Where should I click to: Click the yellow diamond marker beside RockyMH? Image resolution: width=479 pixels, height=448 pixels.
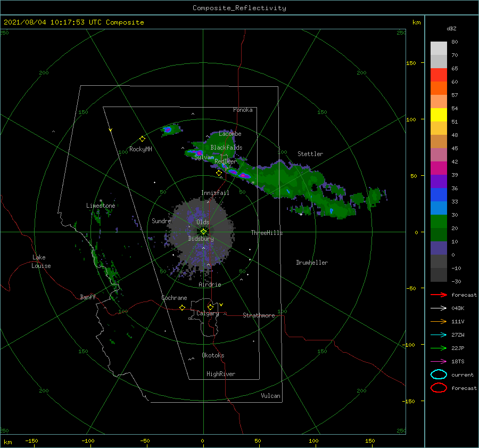(x=142, y=139)
